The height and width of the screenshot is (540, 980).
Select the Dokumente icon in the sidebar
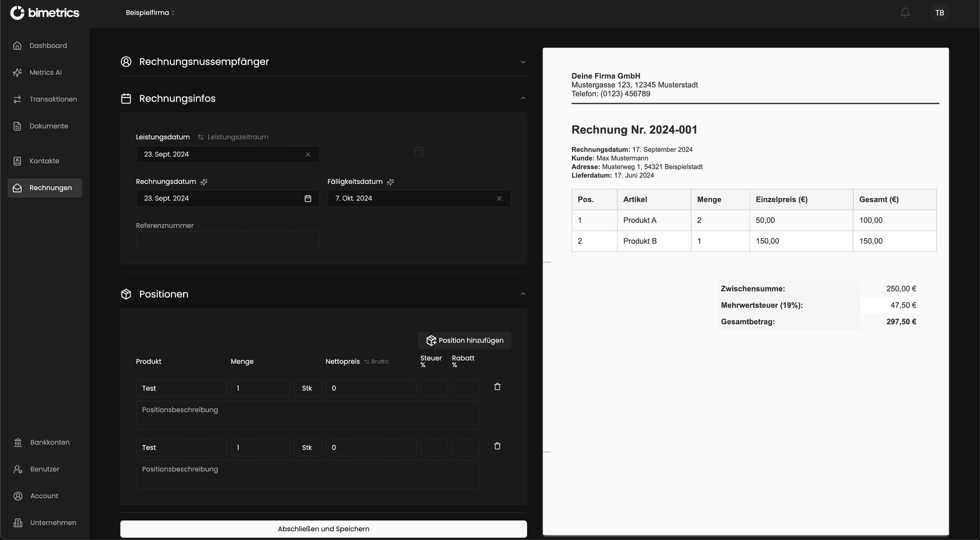[18, 126]
